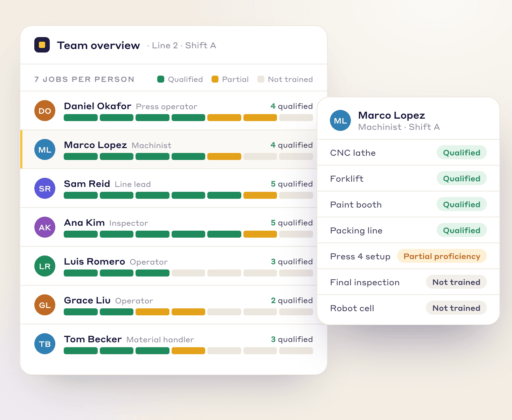The height and width of the screenshot is (420, 512).
Task: Click Luis Romero's LR avatar
Action: click(x=45, y=266)
